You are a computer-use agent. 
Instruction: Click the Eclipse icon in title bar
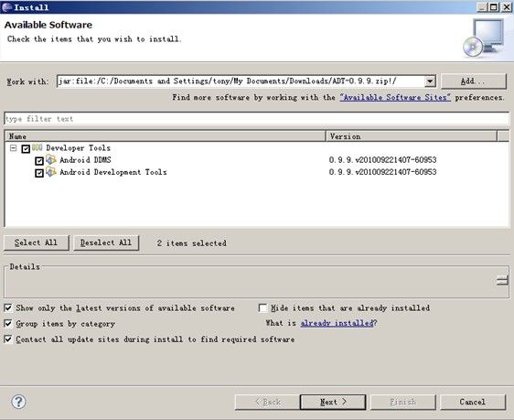click(x=6, y=7)
